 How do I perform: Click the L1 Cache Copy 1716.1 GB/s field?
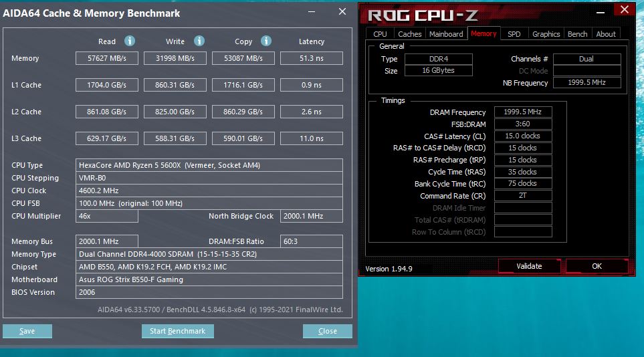pos(243,85)
